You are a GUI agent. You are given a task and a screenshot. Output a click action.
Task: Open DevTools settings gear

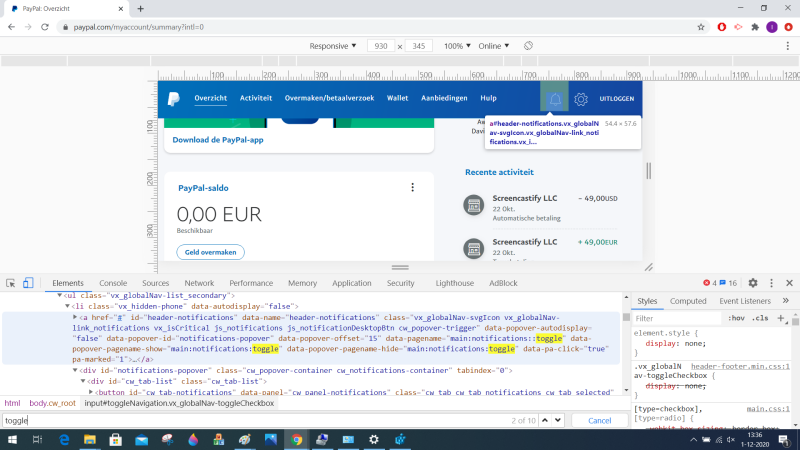[x=753, y=283]
